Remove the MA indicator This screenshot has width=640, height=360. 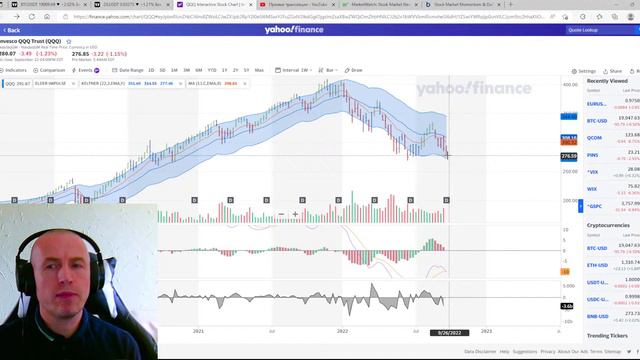pos(245,84)
